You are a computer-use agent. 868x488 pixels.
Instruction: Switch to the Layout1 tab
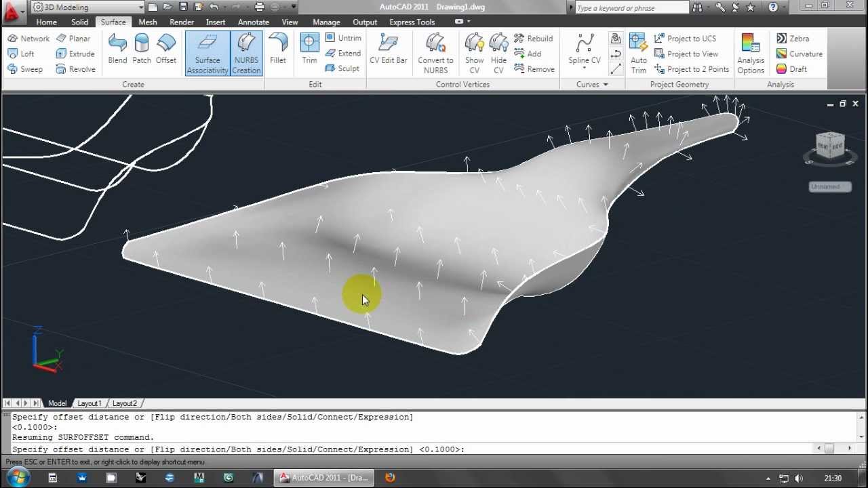click(88, 403)
